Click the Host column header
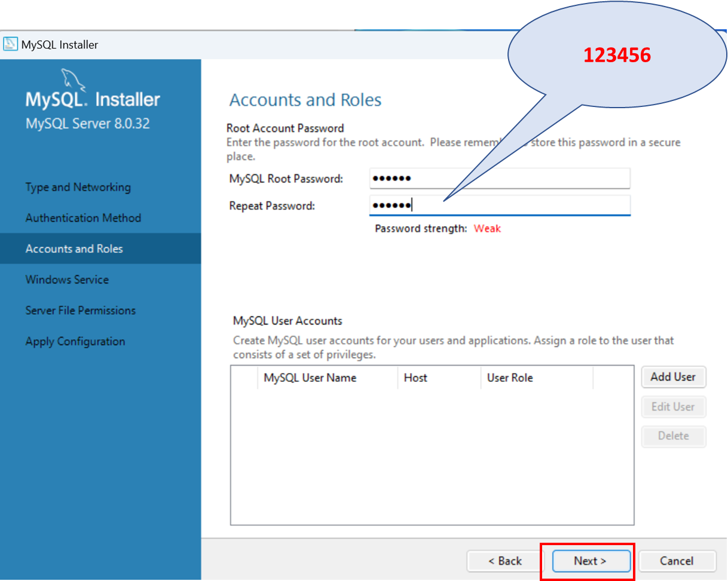 tap(439, 378)
